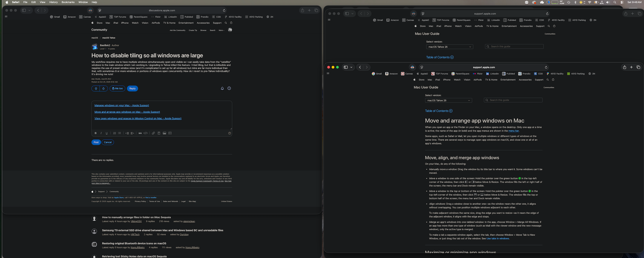Open the Gmail bookmark in the front support window
The image size is (644, 258).
(x=377, y=74)
